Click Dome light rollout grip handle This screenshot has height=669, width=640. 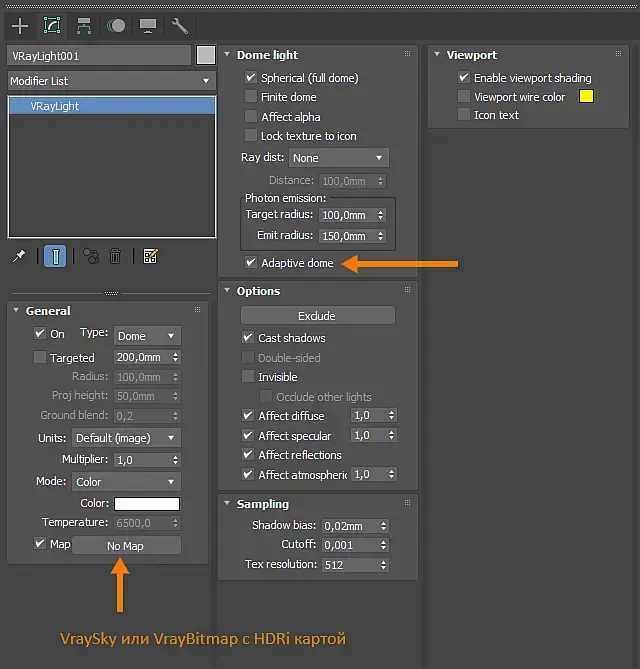coord(407,54)
